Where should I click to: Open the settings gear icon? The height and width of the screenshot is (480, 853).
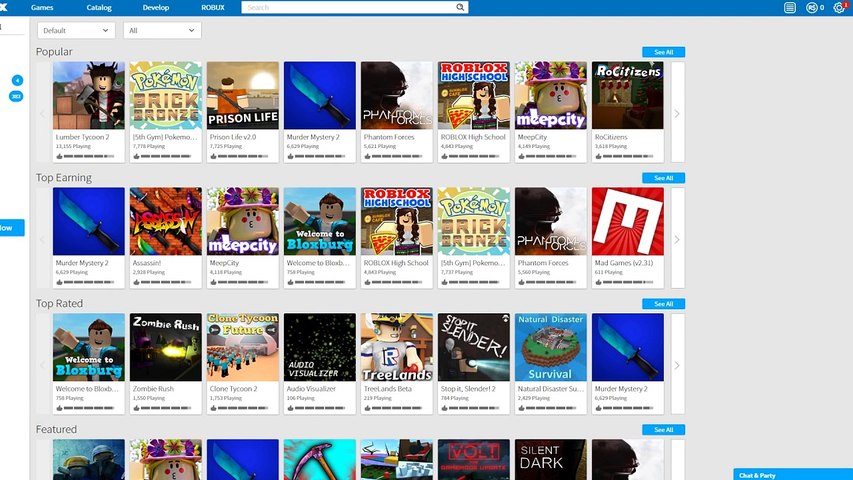pyautogui.click(x=839, y=8)
